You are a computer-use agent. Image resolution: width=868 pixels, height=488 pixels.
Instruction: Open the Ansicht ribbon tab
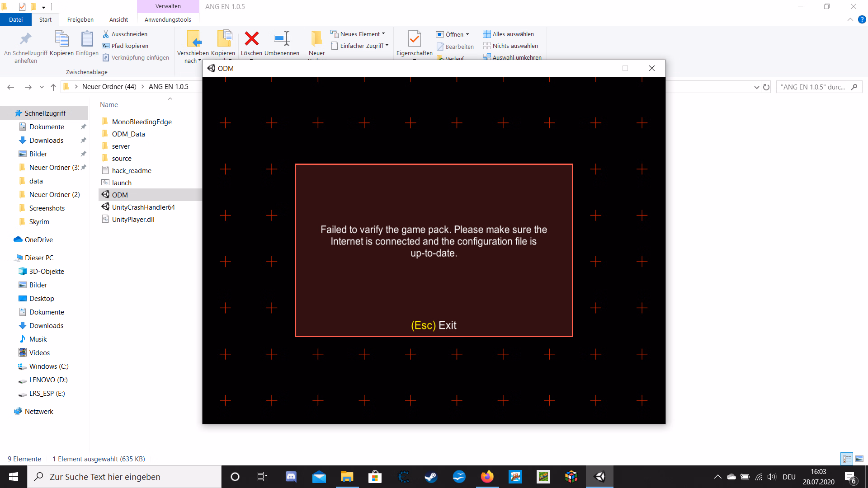tap(118, 19)
